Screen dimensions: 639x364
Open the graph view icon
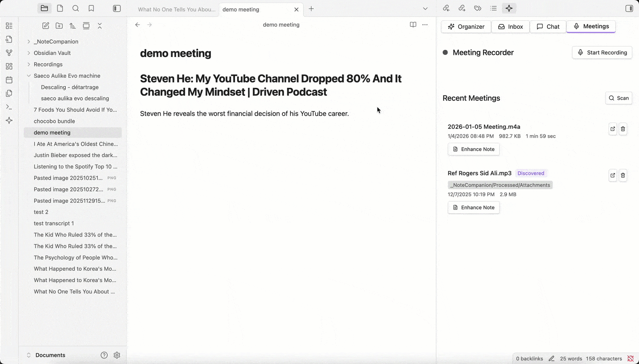coord(9,52)
